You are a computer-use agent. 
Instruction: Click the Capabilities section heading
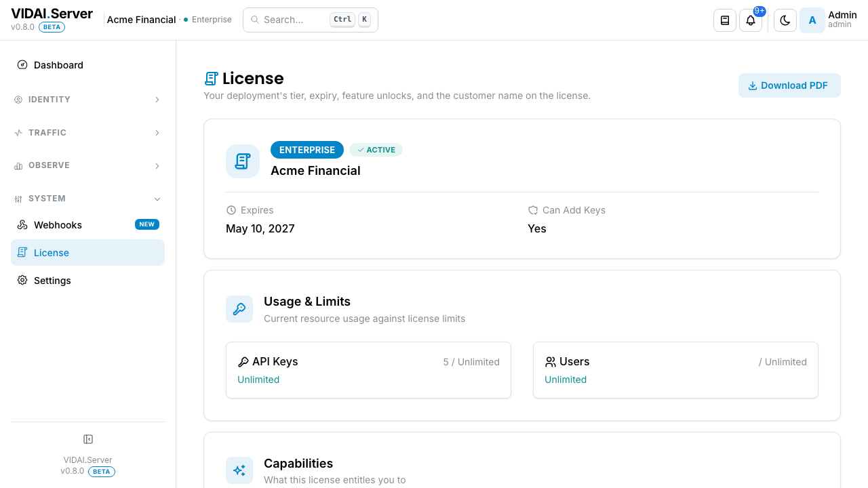point(298,464)
